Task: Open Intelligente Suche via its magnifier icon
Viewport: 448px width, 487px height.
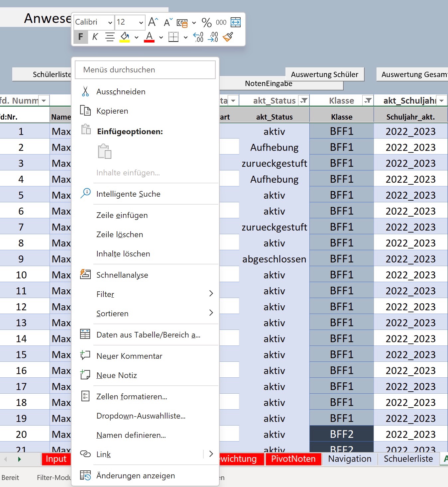Action: tap(85, 193)
